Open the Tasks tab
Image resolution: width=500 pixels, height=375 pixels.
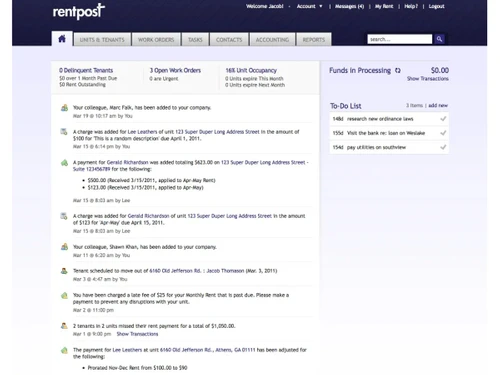195,39
